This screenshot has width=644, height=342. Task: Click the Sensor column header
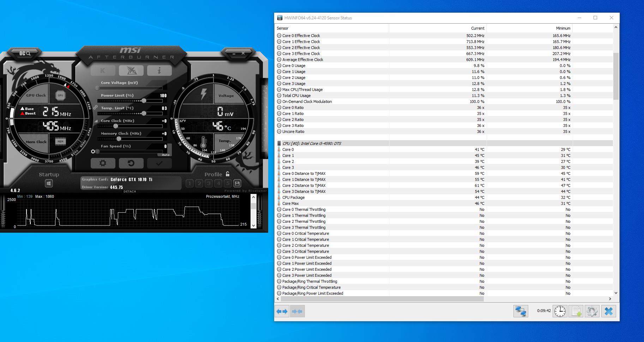point(332,28)
